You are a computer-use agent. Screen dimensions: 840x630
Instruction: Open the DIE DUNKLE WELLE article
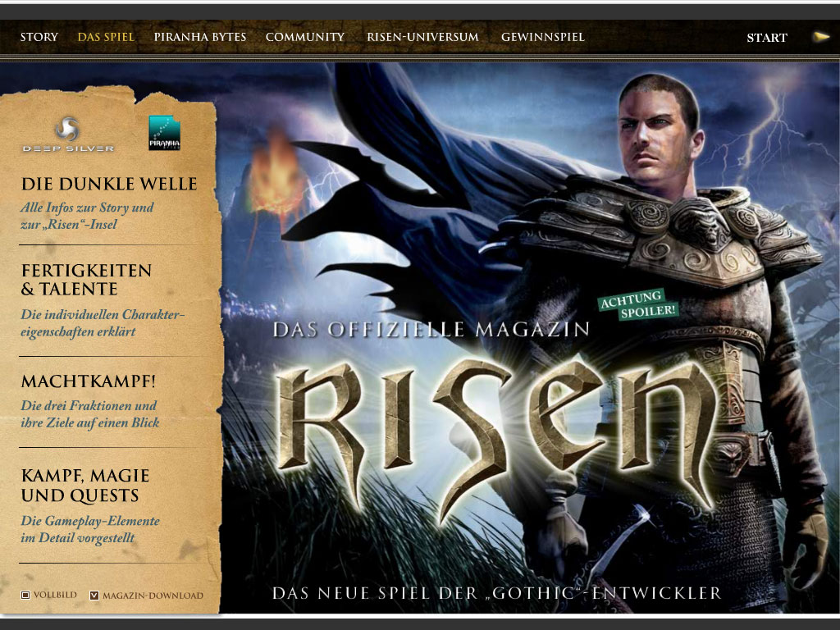[109, 184]
